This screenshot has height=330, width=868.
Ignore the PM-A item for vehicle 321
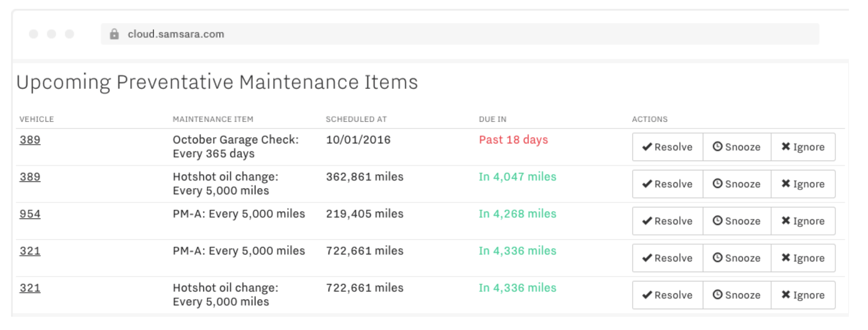803,258
